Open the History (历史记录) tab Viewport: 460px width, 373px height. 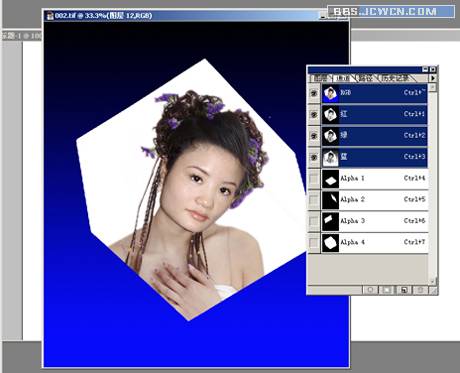coord(395,78)
